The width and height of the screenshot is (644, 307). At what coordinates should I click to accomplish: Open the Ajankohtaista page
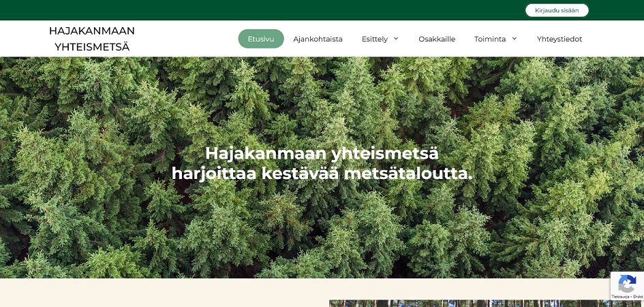(318, 39)
